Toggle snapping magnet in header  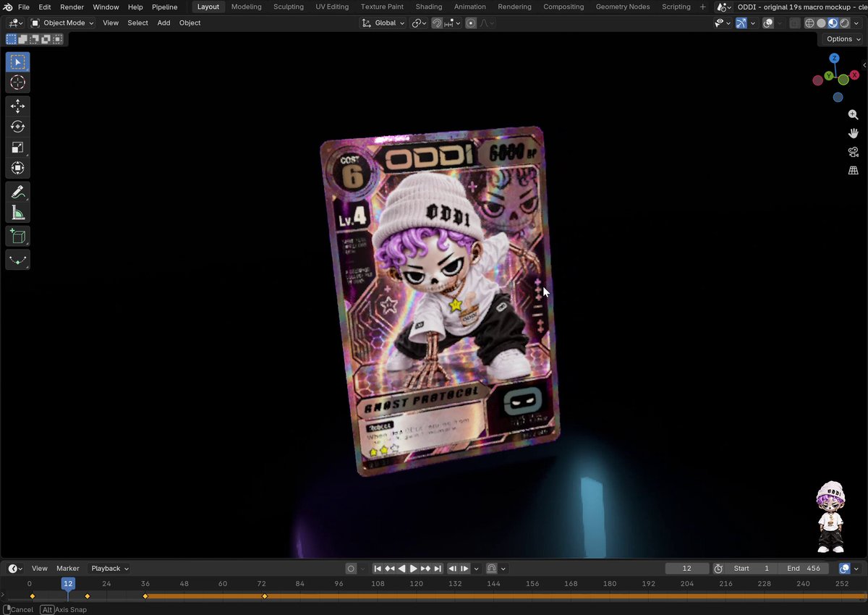437,23
